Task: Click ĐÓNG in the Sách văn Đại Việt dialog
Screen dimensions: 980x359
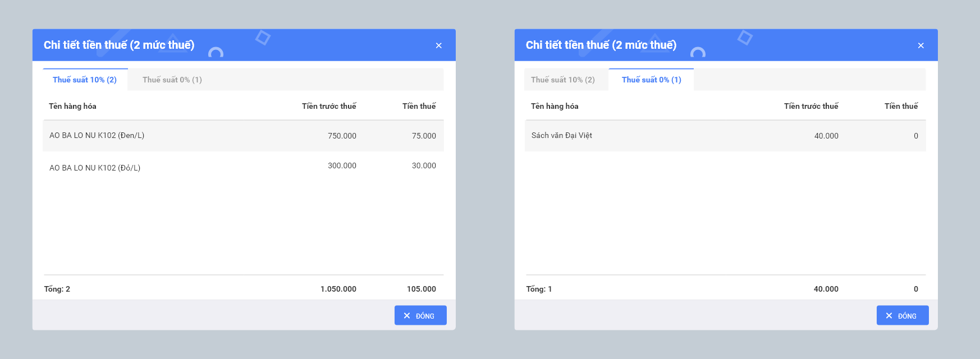Action: coord(903,315)
